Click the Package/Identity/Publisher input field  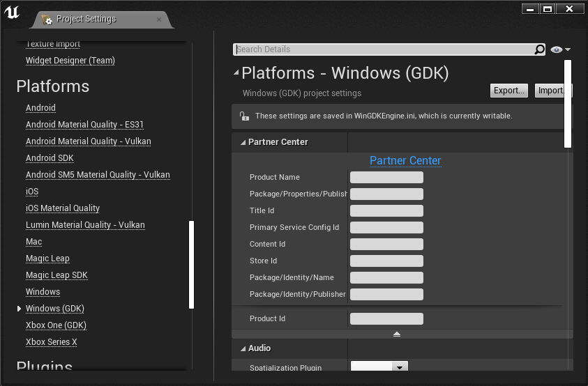click(386, 294)
